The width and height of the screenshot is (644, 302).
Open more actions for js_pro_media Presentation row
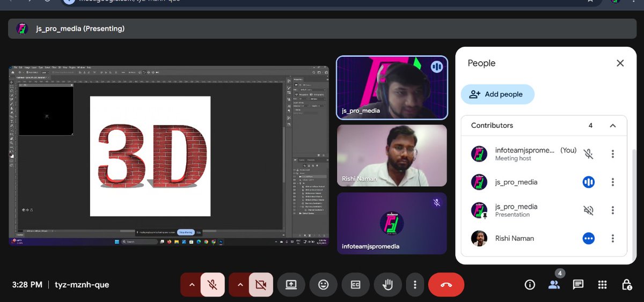click(612, 210)
